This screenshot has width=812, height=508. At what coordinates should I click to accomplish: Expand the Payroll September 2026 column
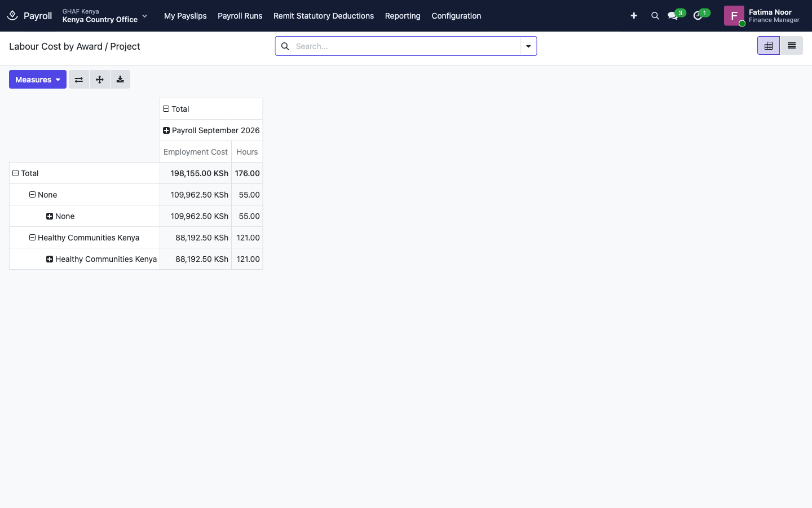point(211,130)
